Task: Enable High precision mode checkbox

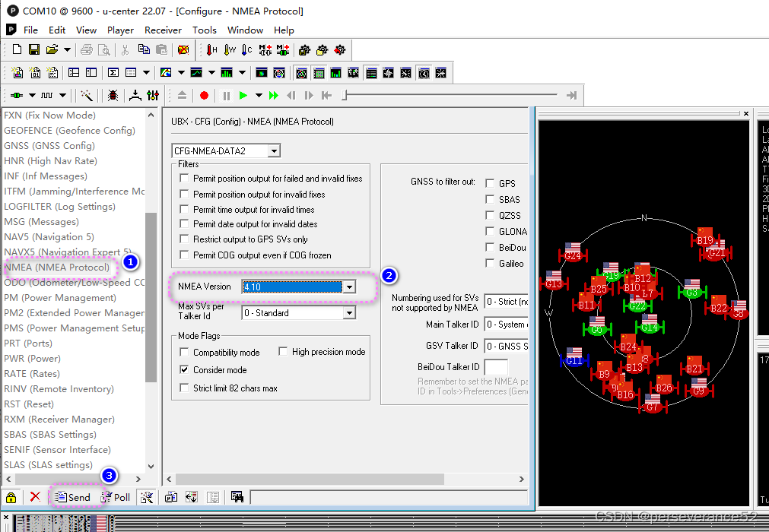Action: 283,352
